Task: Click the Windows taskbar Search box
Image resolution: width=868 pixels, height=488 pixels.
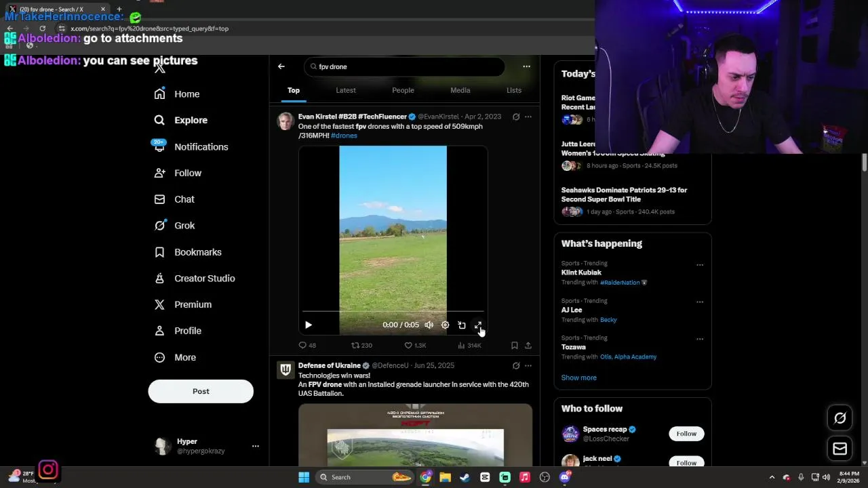Action: click(366, 477)
